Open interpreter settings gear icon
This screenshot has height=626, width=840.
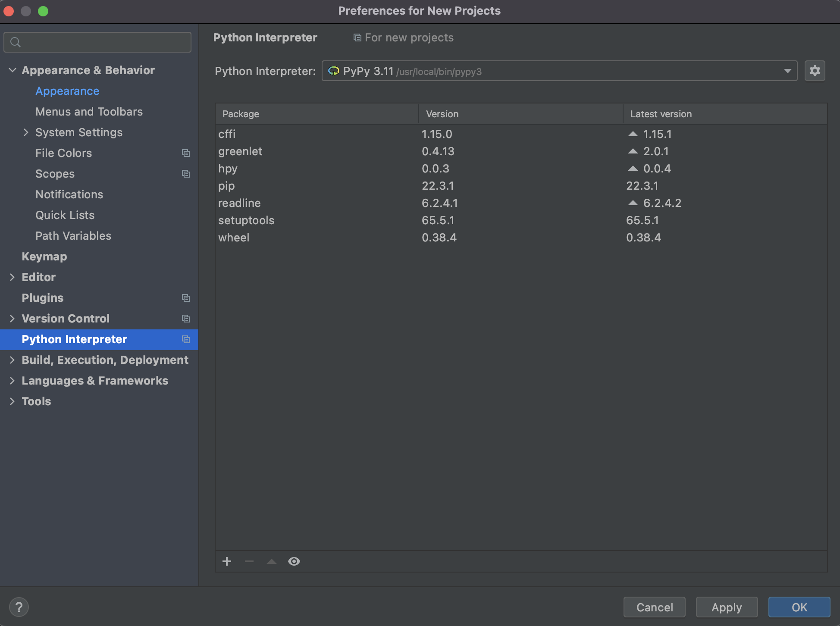815,71
